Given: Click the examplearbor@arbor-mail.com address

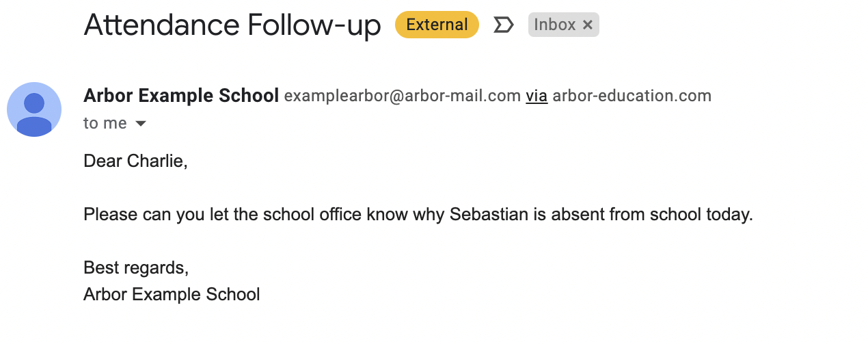Looking at the screenshot, I should click(x=403, y=96).
